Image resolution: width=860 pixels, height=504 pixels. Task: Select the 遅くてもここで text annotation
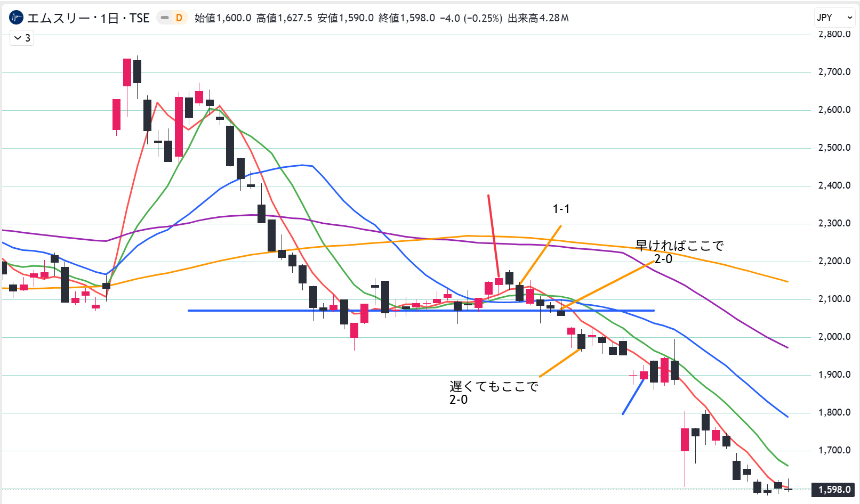coord(493,386)
